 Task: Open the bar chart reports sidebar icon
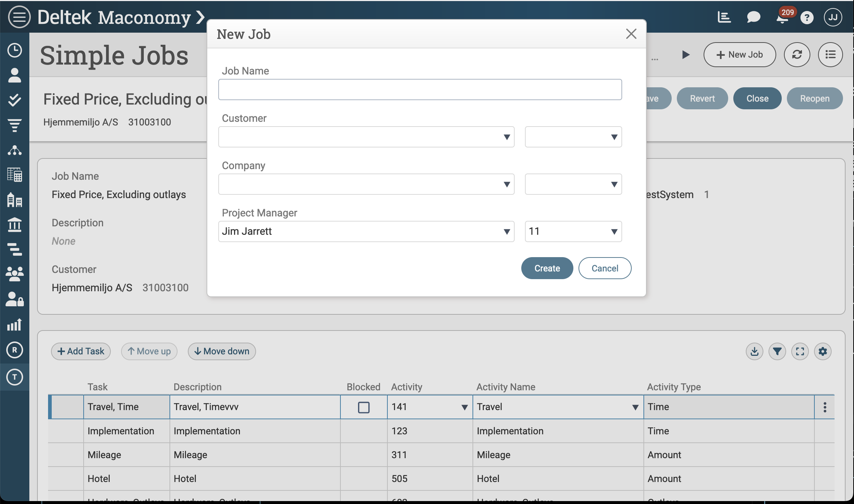click(x=15, y=325)
